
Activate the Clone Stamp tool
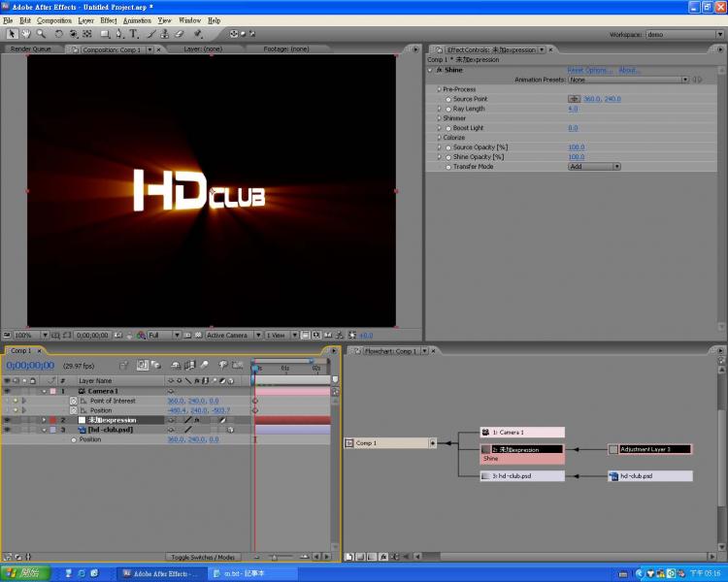click(x=166, y=33)
